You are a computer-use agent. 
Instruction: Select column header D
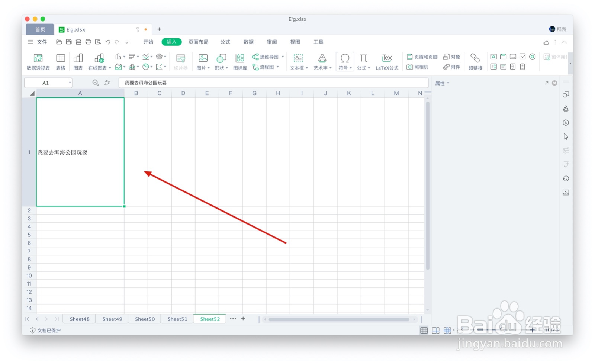click(x=183, y=93)
